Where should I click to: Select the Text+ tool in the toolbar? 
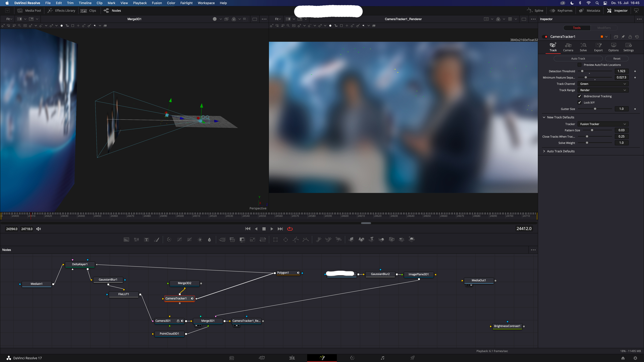click(x=147, y=240)
